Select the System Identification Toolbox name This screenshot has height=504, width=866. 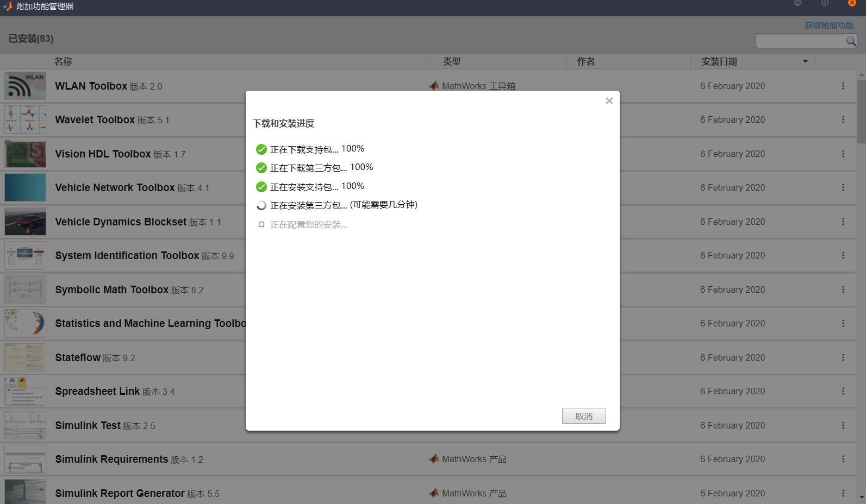pos(127,255)
